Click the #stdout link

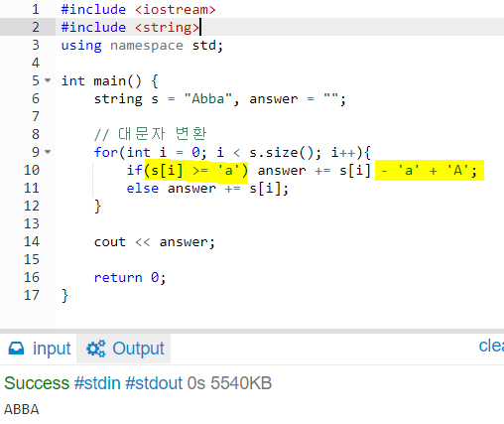tap(154, 383)
